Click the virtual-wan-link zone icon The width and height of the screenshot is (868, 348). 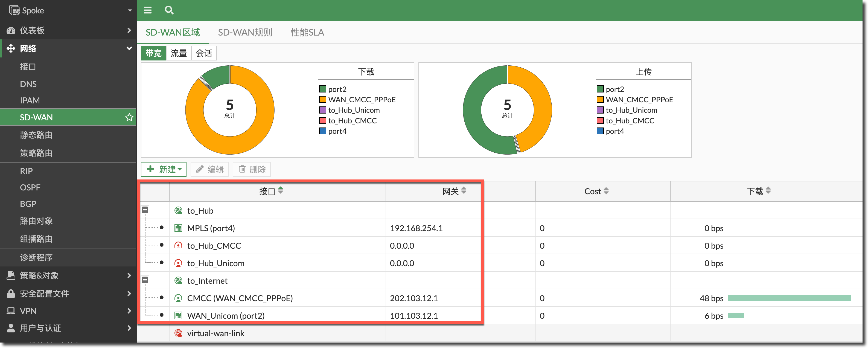point(178,333)
